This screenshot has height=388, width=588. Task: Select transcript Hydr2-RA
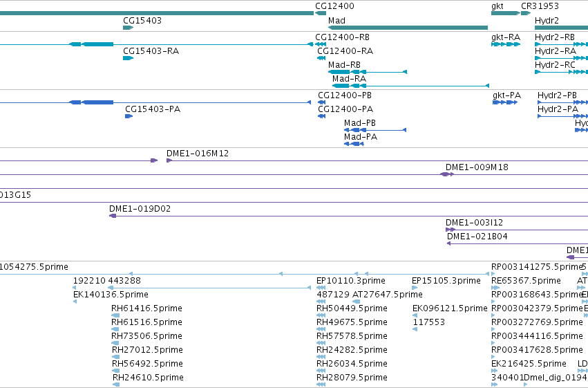point(561,58)
